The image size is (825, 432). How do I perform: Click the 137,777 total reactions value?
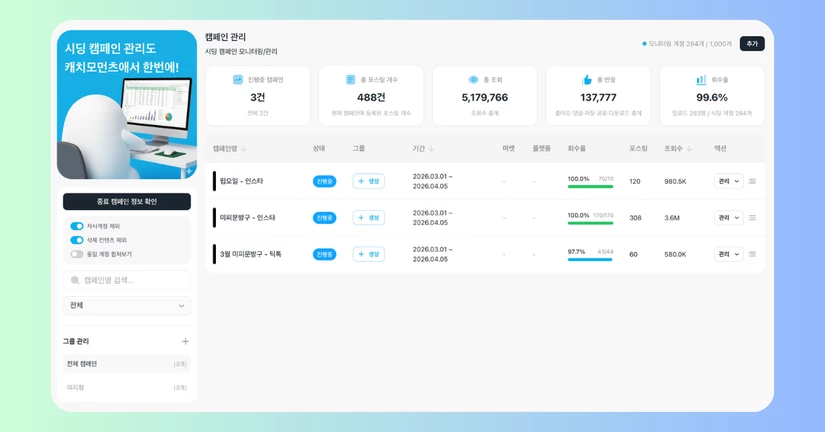tap(598, 97)
